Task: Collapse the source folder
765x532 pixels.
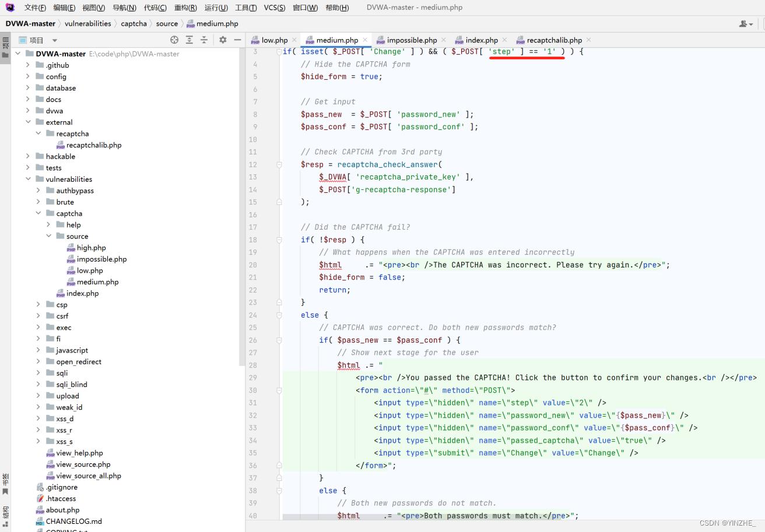Action: click(49, 236)
